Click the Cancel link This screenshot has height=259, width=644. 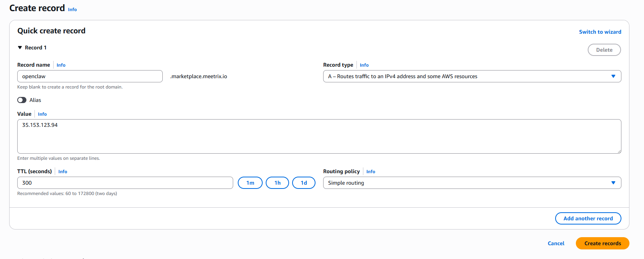[556, 243]
